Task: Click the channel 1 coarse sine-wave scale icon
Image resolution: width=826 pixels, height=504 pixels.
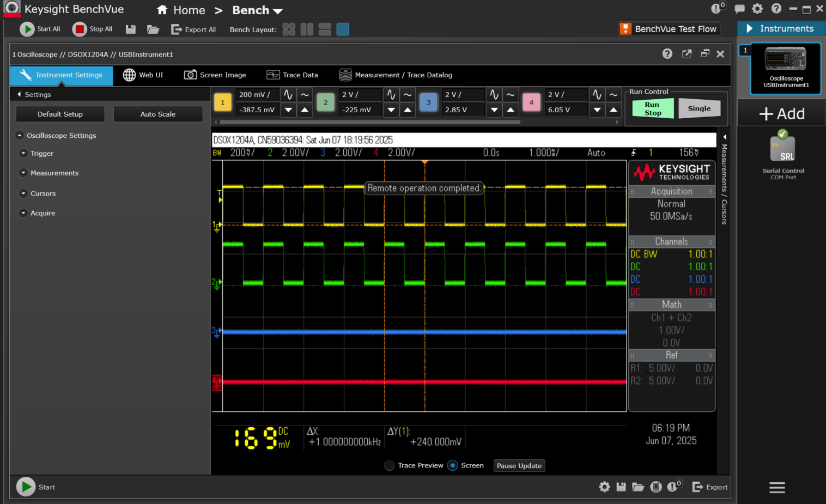Action: tap(288, 95)
